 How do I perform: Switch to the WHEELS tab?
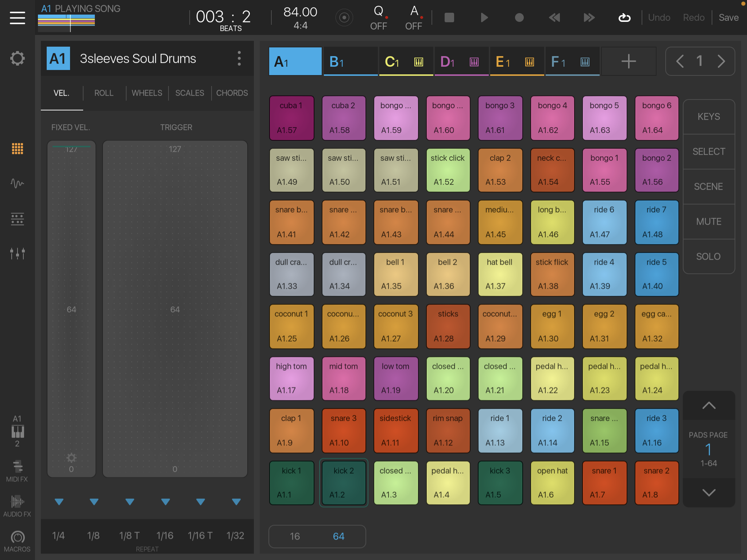coord(147,93)
